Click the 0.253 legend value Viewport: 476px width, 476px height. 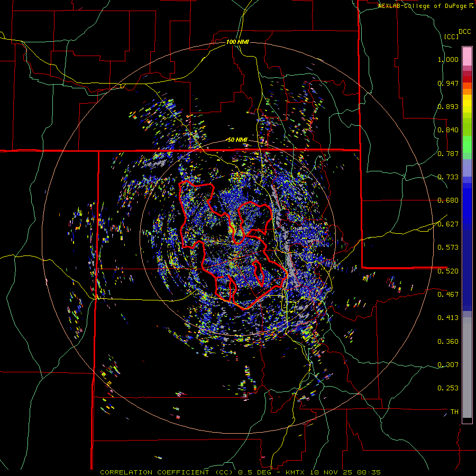pyautogui.click(x=448, y=388)
